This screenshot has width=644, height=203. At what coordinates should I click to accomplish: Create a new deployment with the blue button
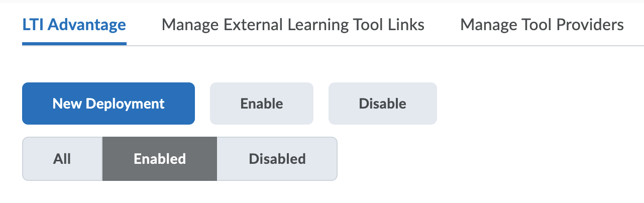109,104
